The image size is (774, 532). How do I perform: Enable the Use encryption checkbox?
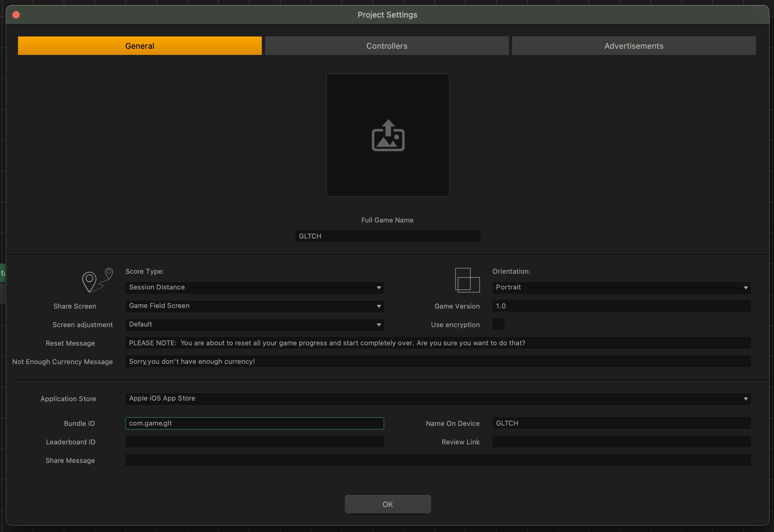tap(498, 324)
